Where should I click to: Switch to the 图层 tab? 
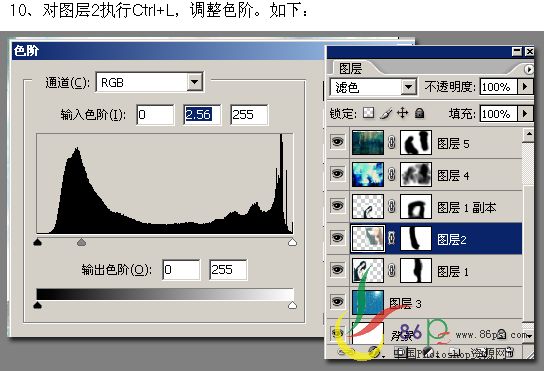[x=350, y=68]
